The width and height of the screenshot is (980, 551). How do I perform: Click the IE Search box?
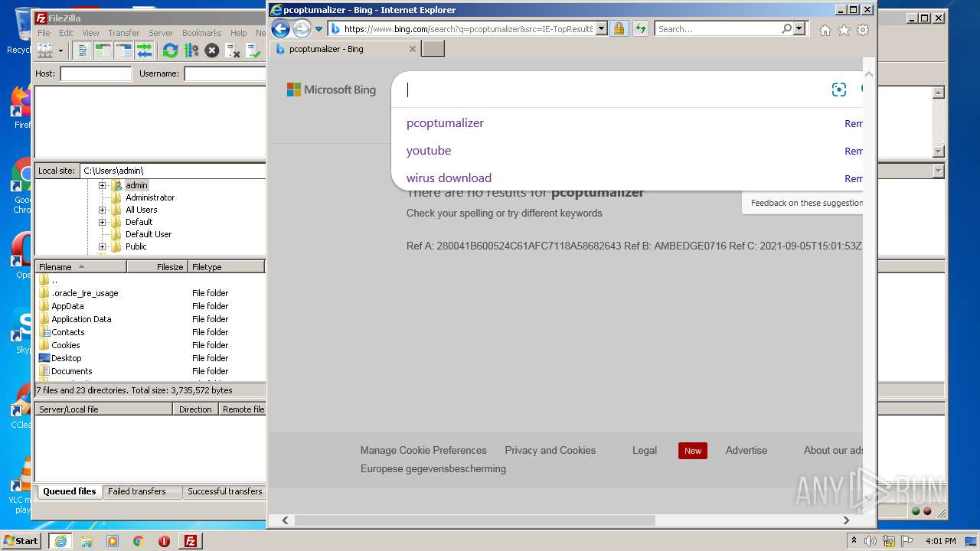pos(718,29)
